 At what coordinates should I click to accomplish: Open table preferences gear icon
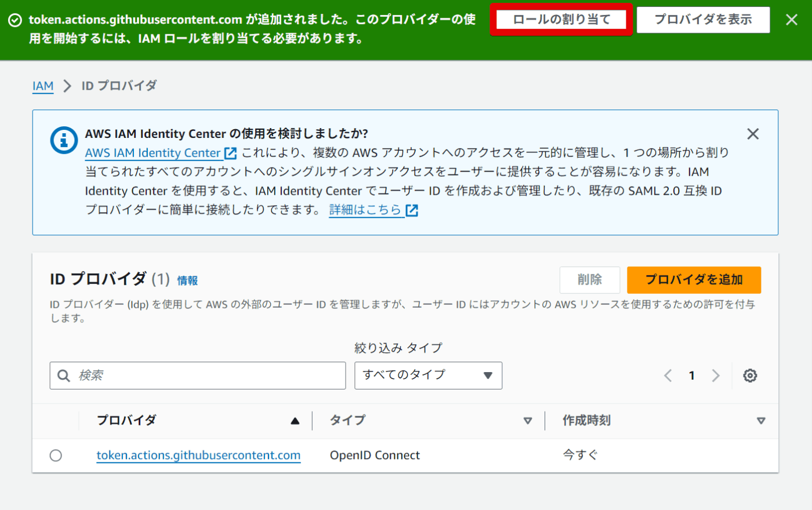click(750, 376)
